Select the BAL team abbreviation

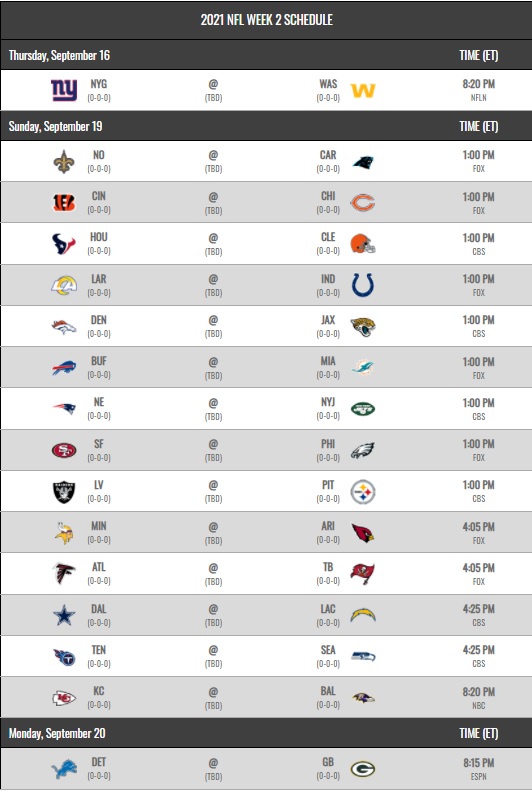pos(328,691)
